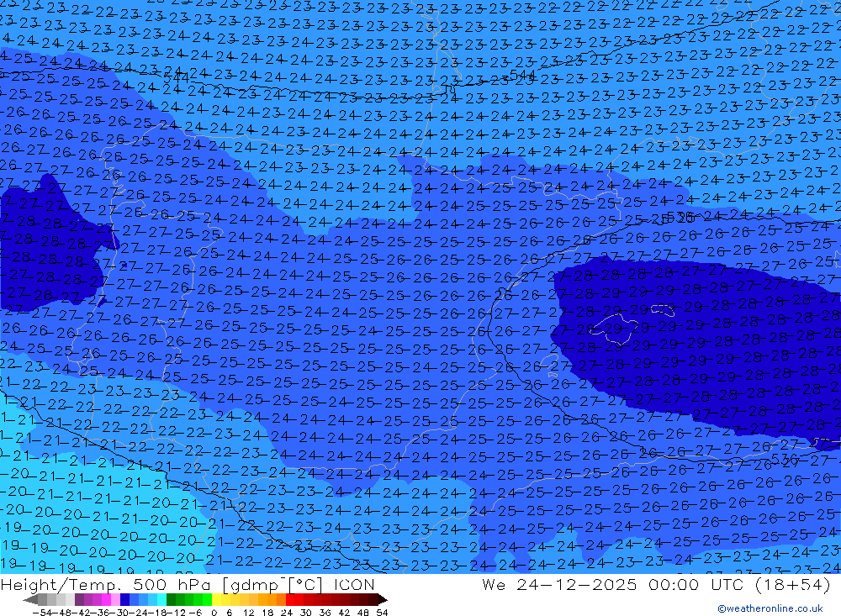Screen dimensions: 841x616
Task: Pick the dark purple swatch at -42
Action: tap(79, 599)
